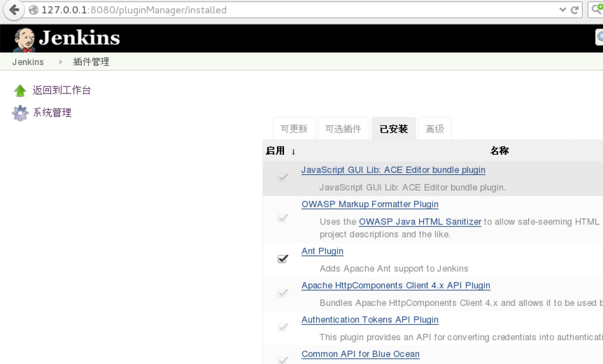This screenshot has height=364, width=603.
Task: Click the search magnifier icon in Jenkins header
Action: [x=600, y=37]
